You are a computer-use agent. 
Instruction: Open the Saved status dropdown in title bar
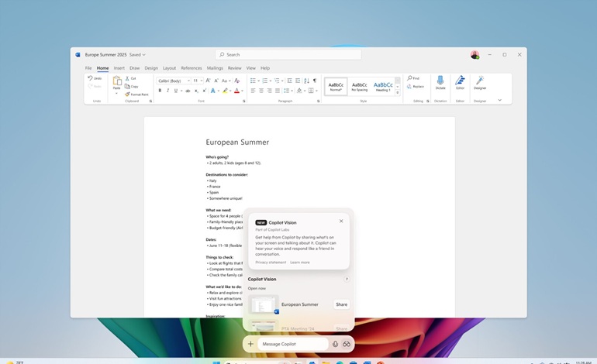pos(137,55)
